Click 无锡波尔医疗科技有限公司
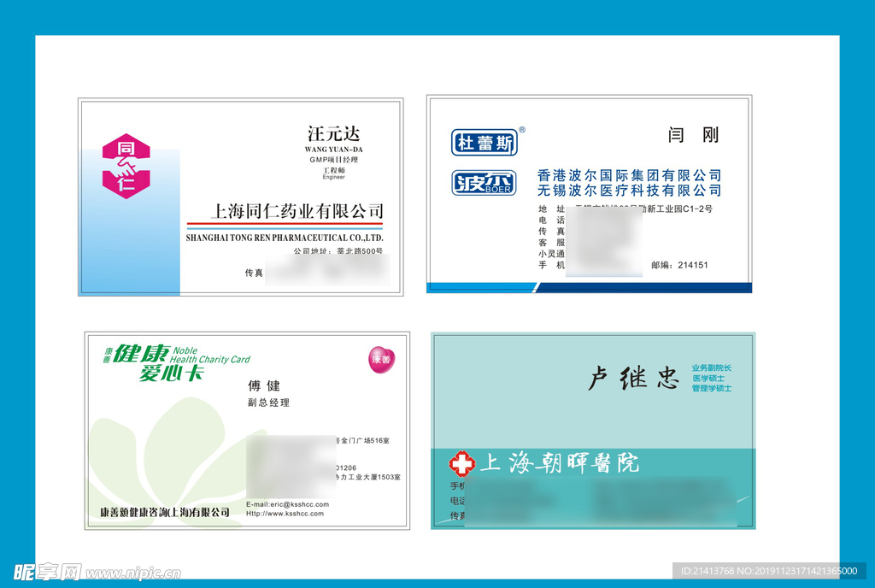Image resolution: width=875 pixels, height=588 pixels. coord(630,191)
